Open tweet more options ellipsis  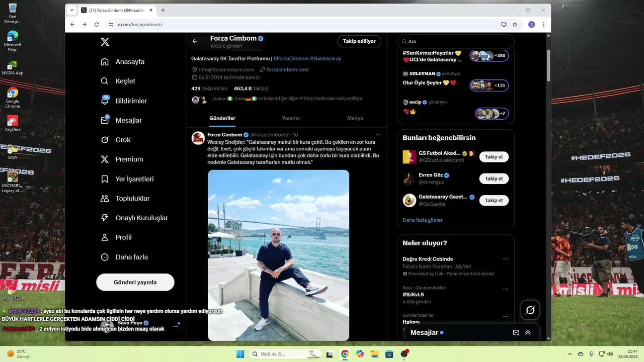point(378,135)
